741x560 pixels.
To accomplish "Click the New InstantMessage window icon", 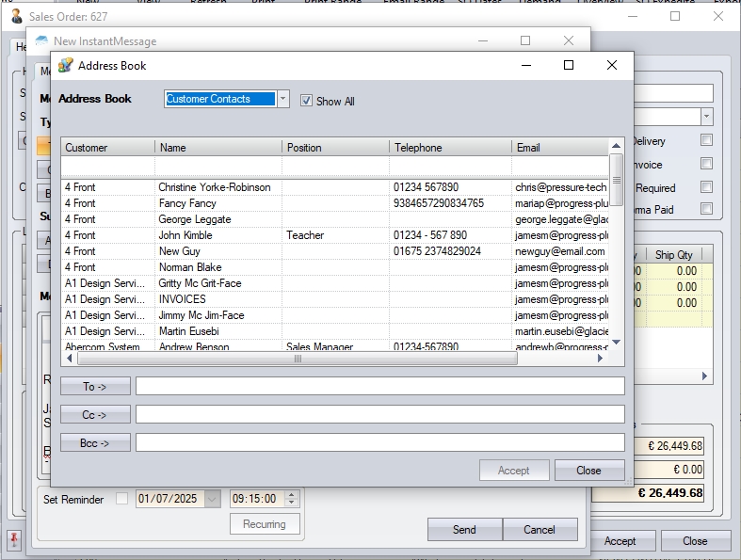I will [41, 41].
